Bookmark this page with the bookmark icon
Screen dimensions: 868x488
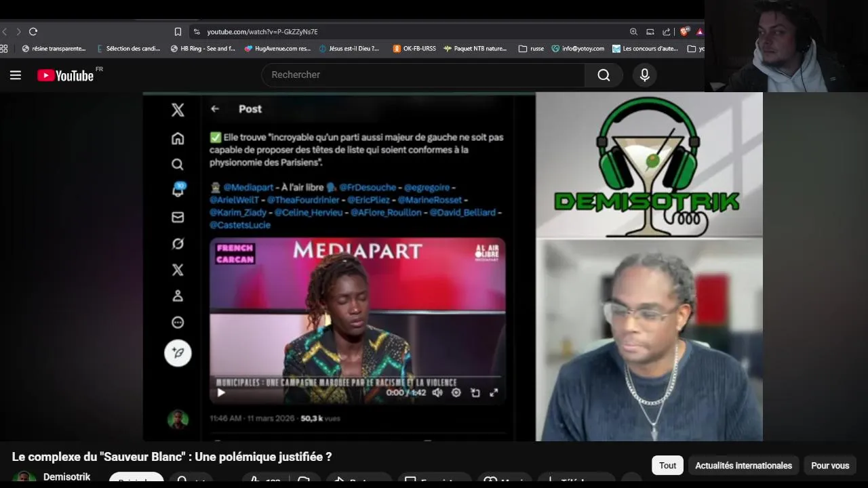pyautogui.click(x=178, y=32)
